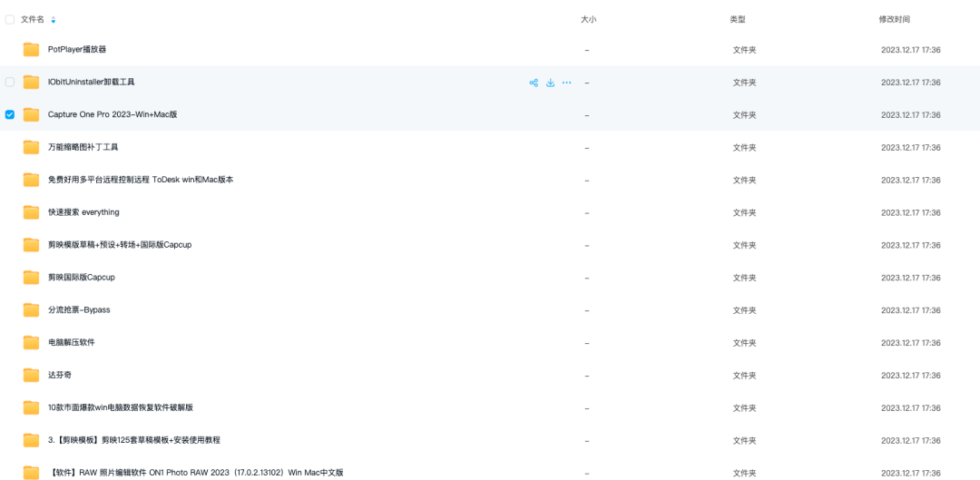Click the folder icon for 达芬奇
Screen dimensions: 980x480
click(x=31, y=375)
